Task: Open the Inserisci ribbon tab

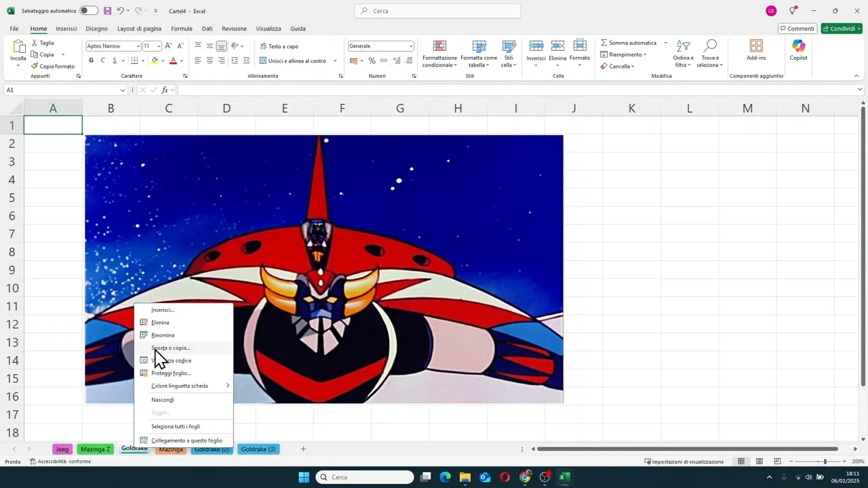Action: [66, 28]
